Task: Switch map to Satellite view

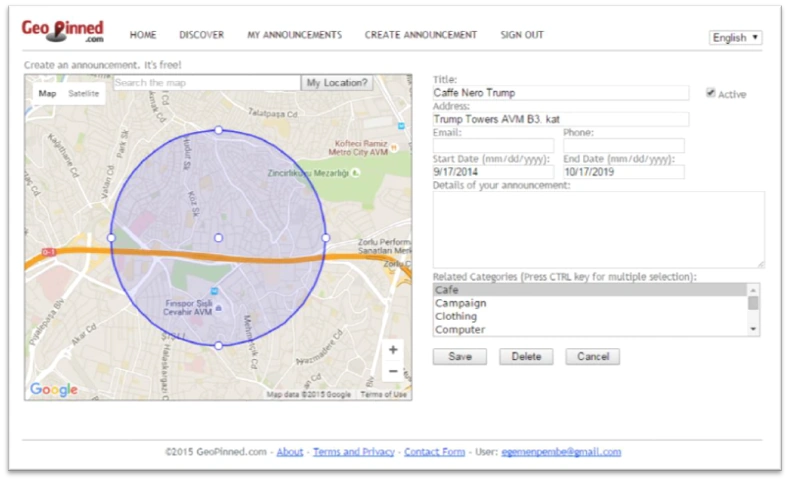Action: (84, 94)
